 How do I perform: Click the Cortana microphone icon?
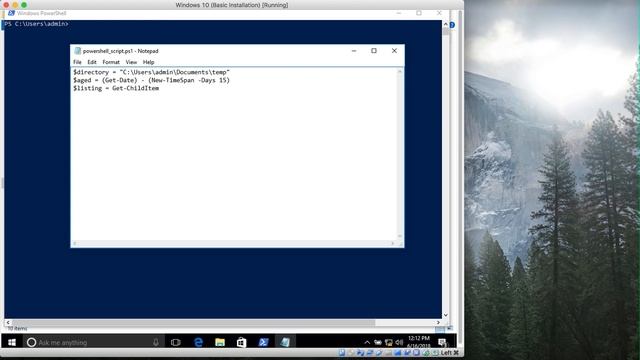pyautogui.click(x=156, y=342)
